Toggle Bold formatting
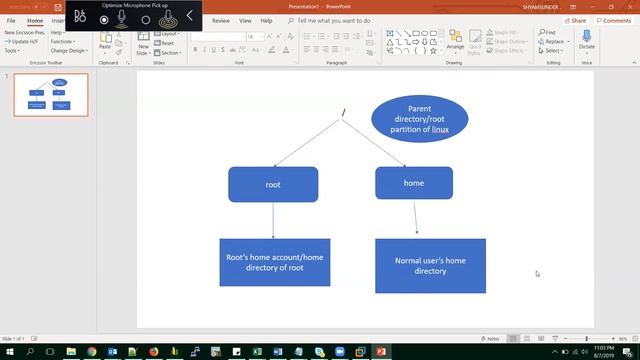Image resolution: width=640 pixels, height=360 pixels. coord(195,50)
